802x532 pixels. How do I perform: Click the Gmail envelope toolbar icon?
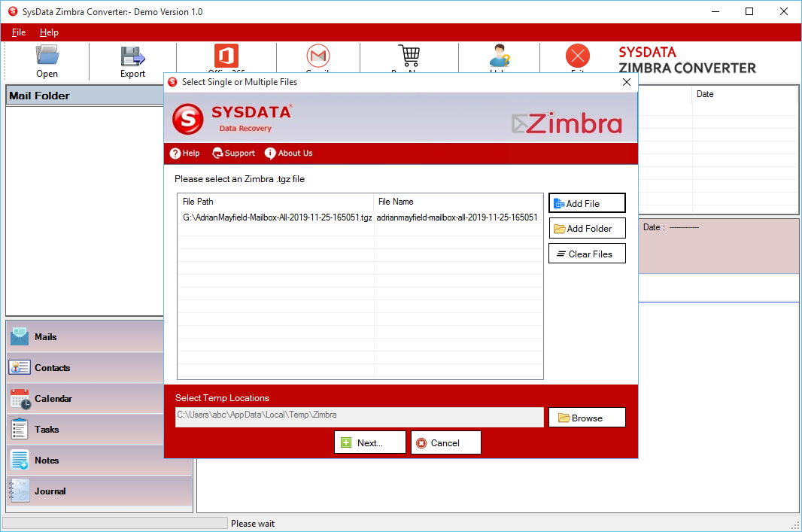coord(318,56)
